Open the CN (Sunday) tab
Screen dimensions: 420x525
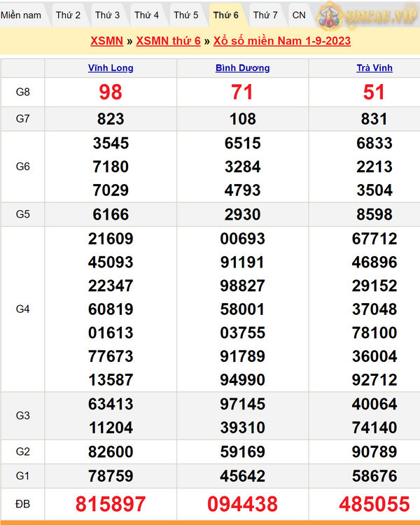299,15
